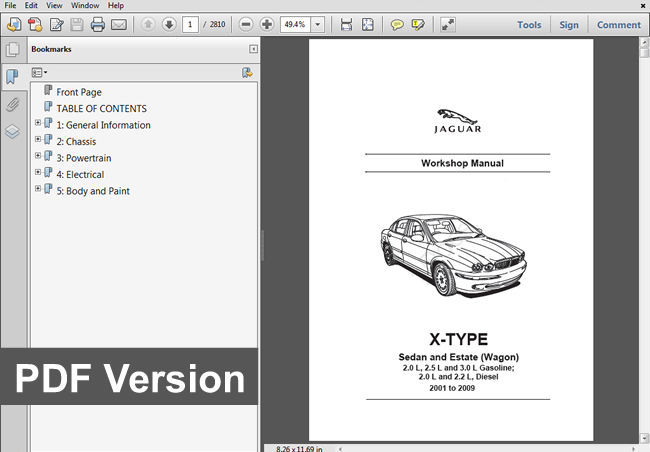This screenshot has width=650, height=452.
Task: Click the zoom in plus button
Action: click(267, 24)
